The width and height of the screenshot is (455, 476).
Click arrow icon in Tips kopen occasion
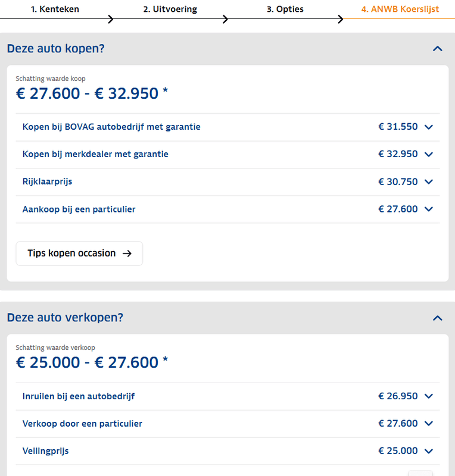tap(127, 253)
